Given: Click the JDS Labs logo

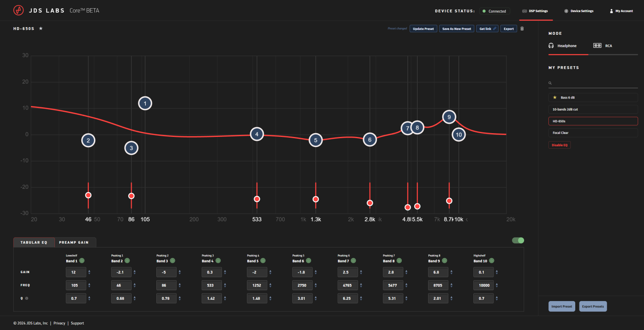Looking at the screenshot, I should click(18, 10).
